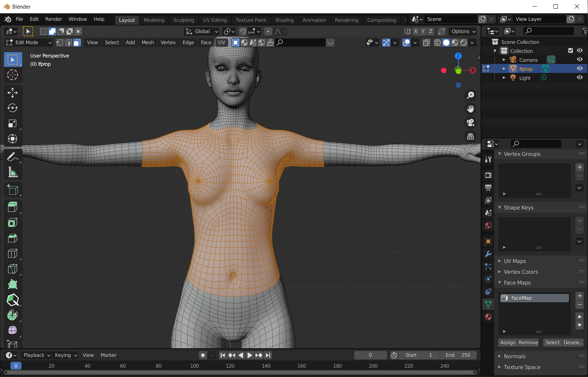This screenshot has height=377, width=588.
Task: Click frame 120 on timeline scrubber
Action: (230, 366)
